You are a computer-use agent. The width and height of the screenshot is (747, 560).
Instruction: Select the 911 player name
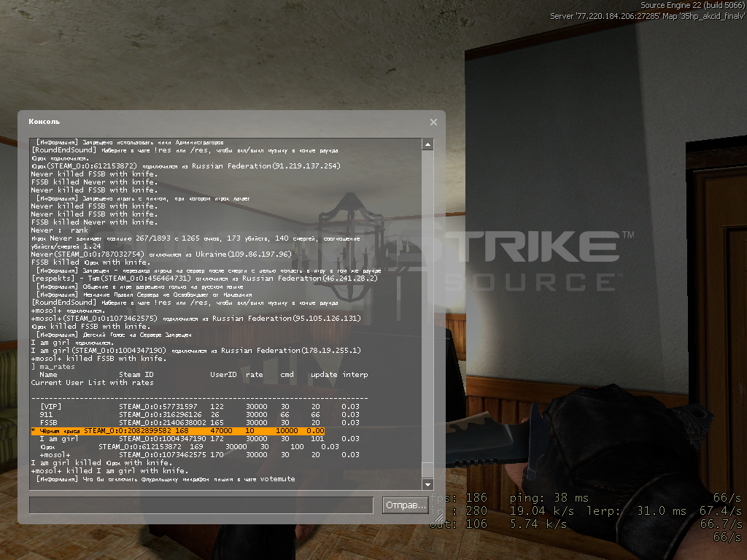click(46, 415)
